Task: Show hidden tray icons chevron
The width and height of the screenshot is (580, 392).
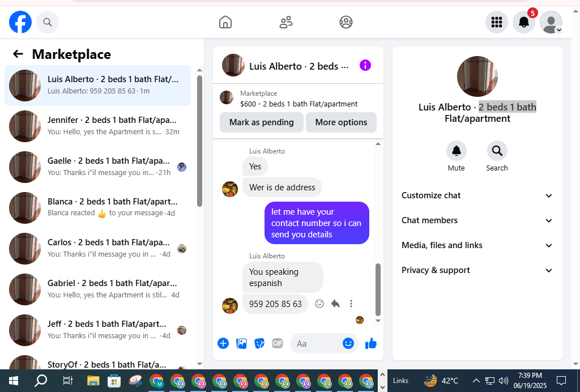Action: coord(476,381)
